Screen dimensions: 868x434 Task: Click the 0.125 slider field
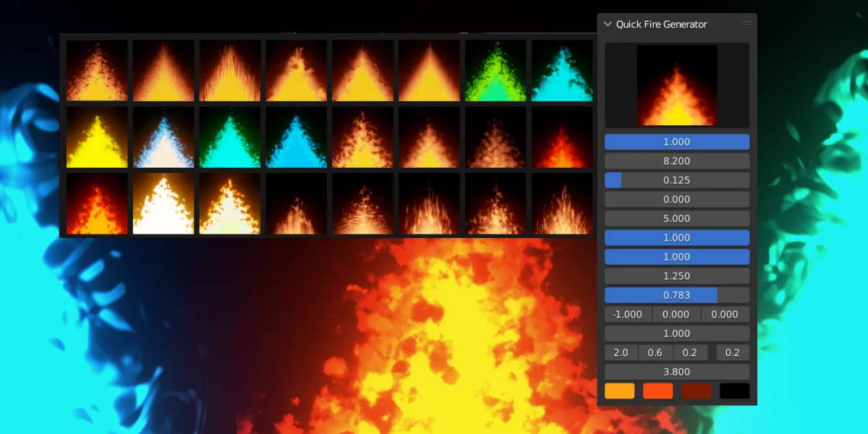click(676, 180)
